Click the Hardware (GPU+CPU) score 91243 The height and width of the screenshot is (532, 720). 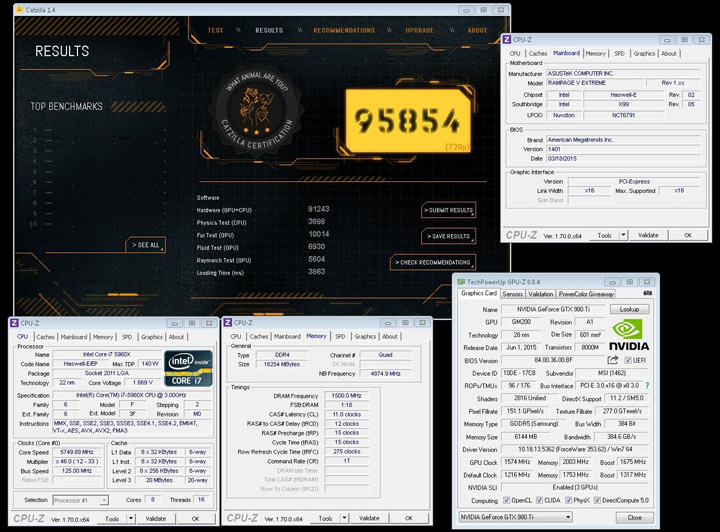(318, 209)
